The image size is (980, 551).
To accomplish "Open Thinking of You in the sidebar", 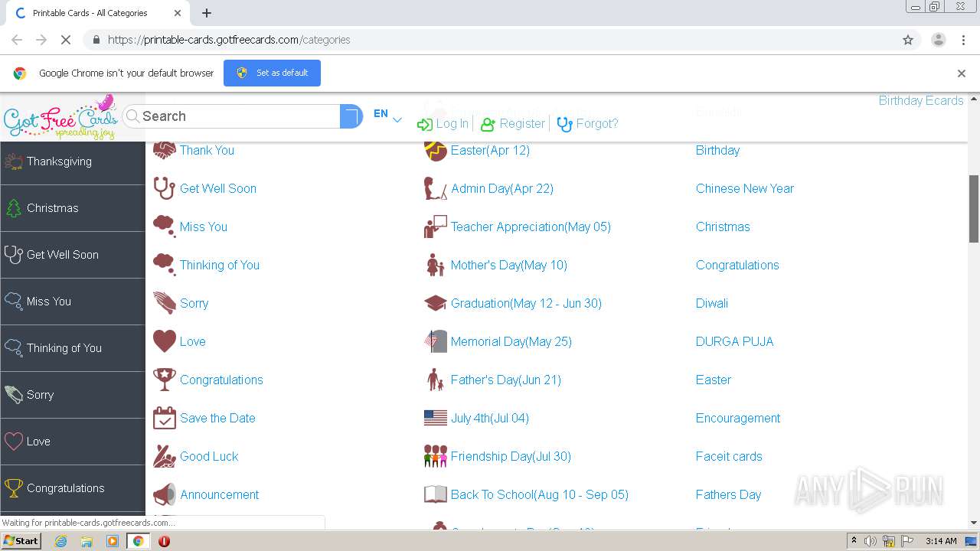I will pyautogui.click(x=73, y=348).
